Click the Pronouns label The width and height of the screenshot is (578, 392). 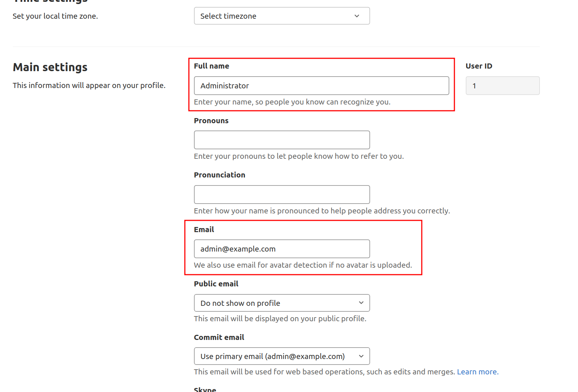coord(211,121)
